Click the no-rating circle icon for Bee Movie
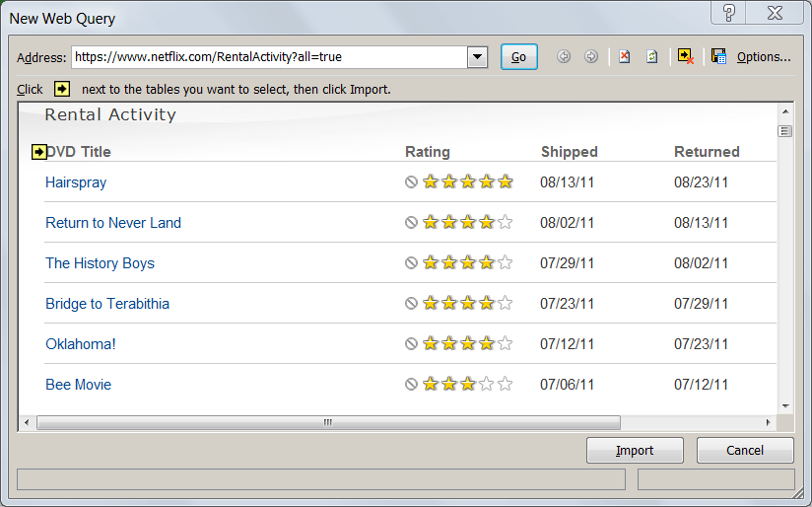812x507 pixels. tap(411, 384)
